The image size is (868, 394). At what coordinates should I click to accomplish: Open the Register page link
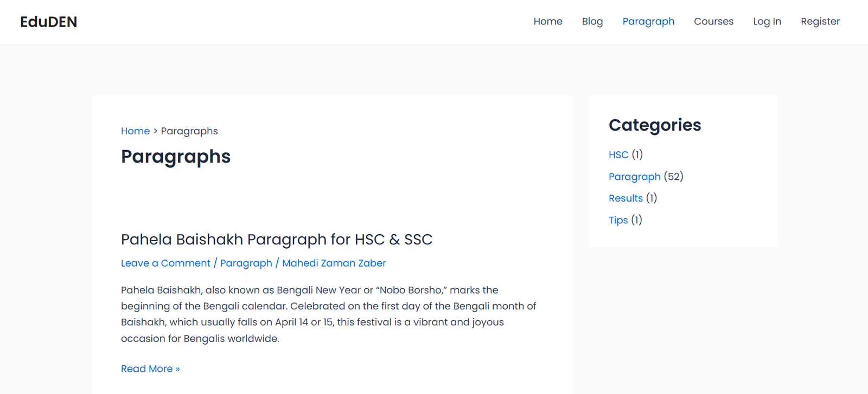[820, 22]
